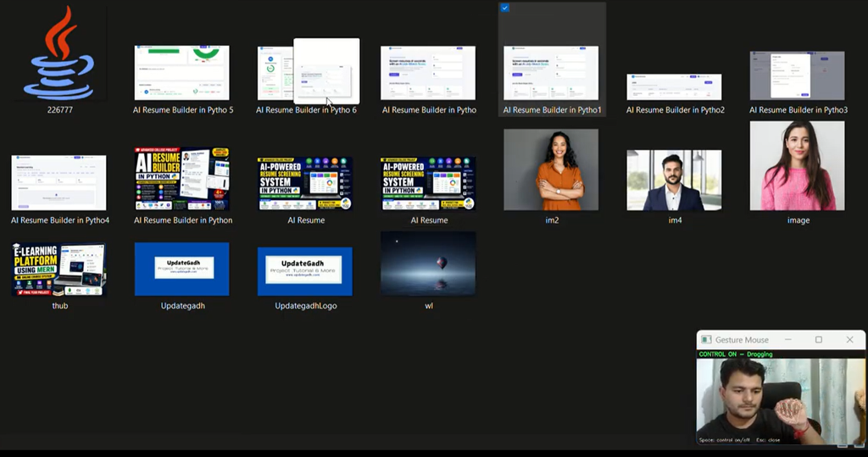This screenshot has width=868, height=457.
Task: Maximize the Gesture Mouse window
Action: pos(819,339)
